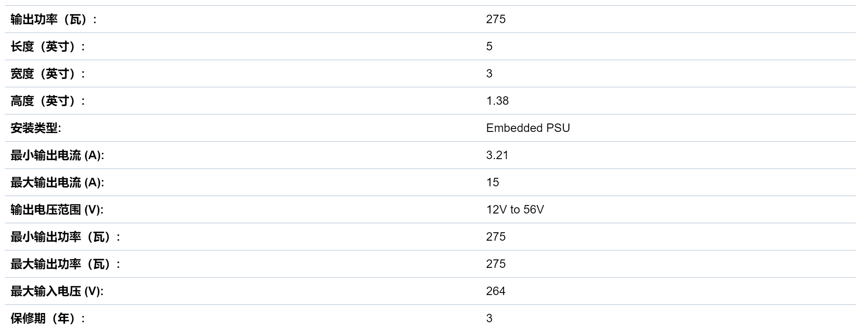868x334 pixels.
Task: Click the 最大输入电压 (V) label
Action: (57, 291)
